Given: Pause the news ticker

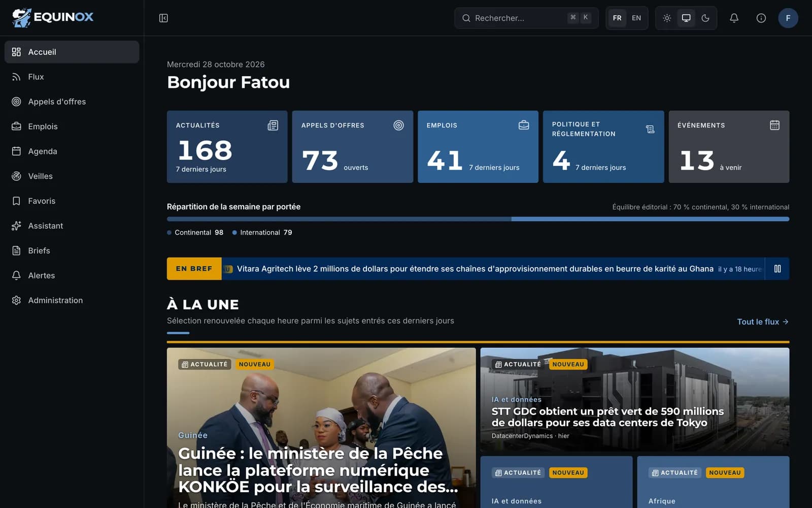Looking at the screenshot, I should [x=777, y=269].
